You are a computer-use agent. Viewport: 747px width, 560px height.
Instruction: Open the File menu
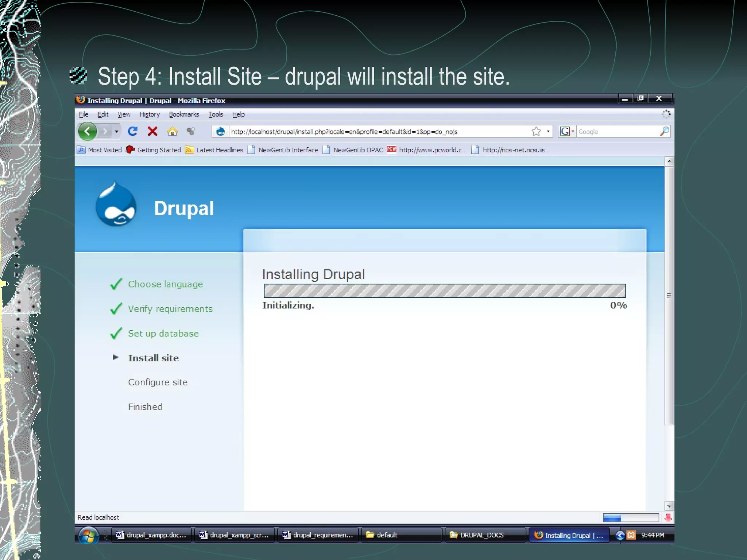(x=84, y=114)
